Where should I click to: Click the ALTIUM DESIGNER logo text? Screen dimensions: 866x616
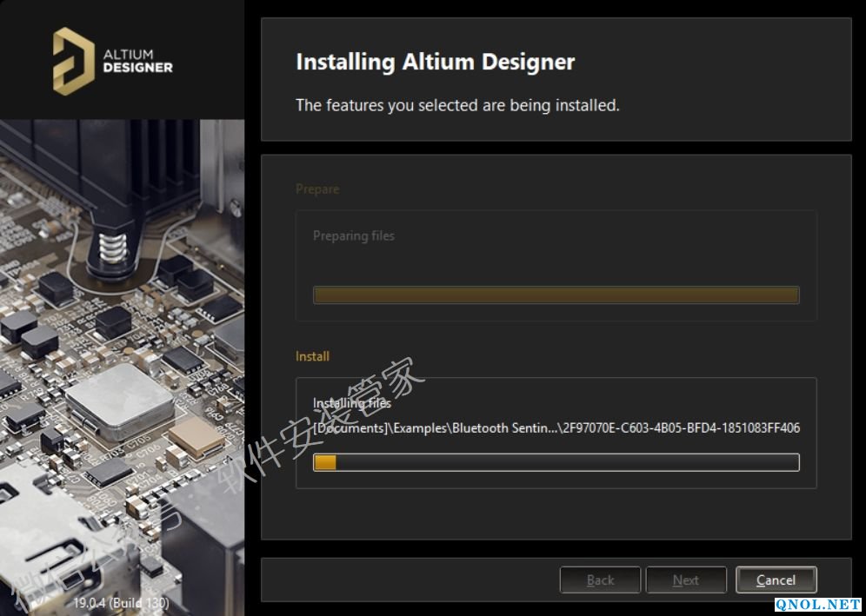pyautogui.click(x=137, y=61)
